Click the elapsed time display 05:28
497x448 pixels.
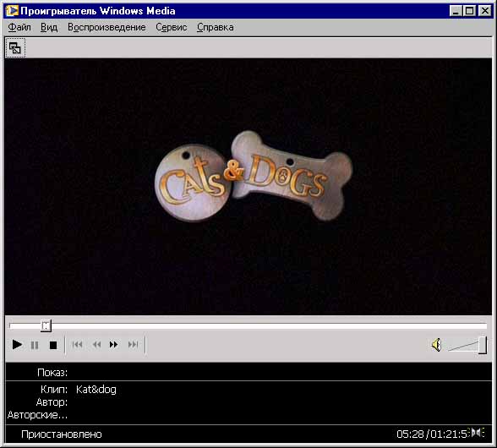click(410, 434)
